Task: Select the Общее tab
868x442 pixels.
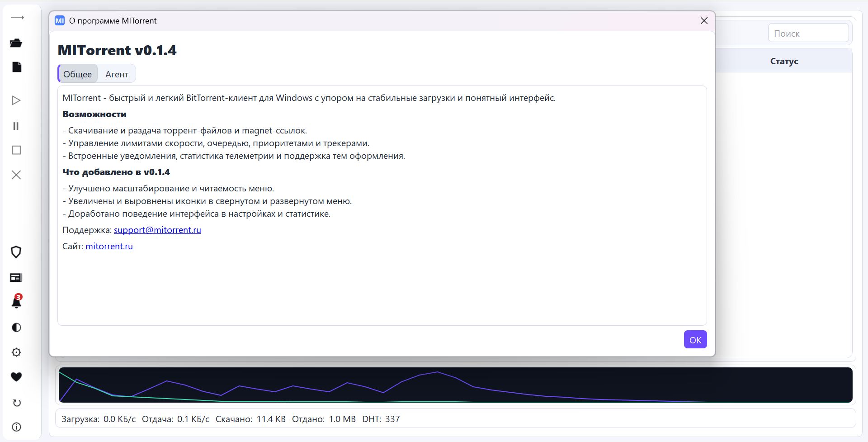Action: pyautogui.click(x=77, y=74)
